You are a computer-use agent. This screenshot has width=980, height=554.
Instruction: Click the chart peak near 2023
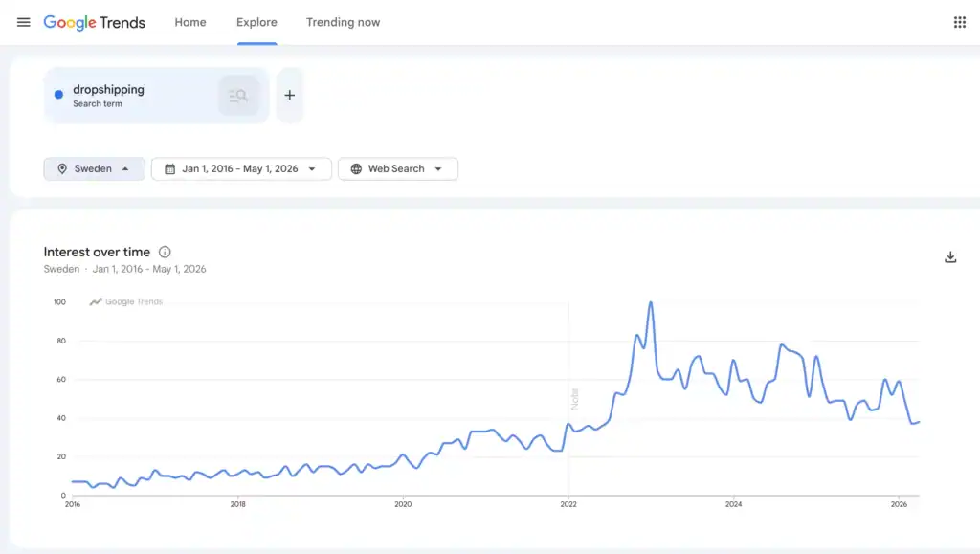[651, 303]
